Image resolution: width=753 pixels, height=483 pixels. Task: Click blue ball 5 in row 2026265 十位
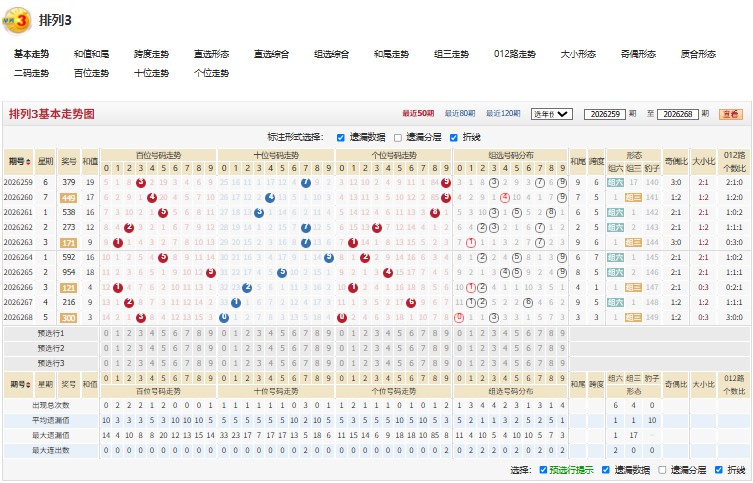point(282,272)
